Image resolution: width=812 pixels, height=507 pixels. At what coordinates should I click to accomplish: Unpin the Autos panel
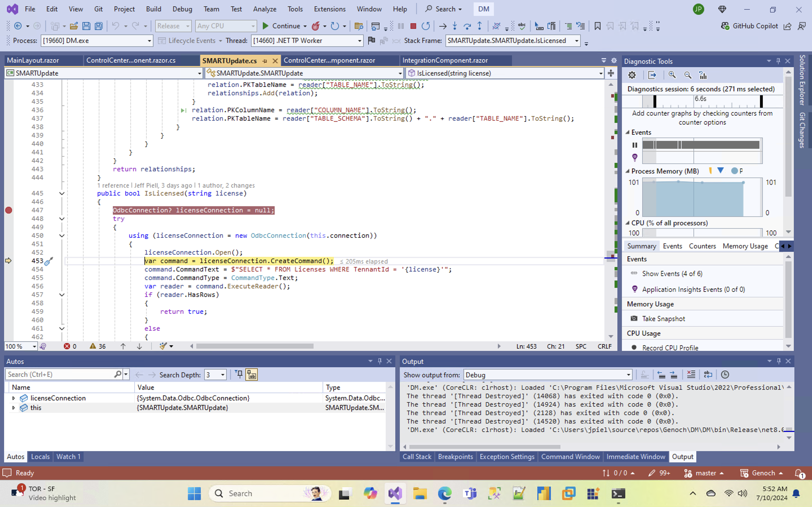click(379, 361)
